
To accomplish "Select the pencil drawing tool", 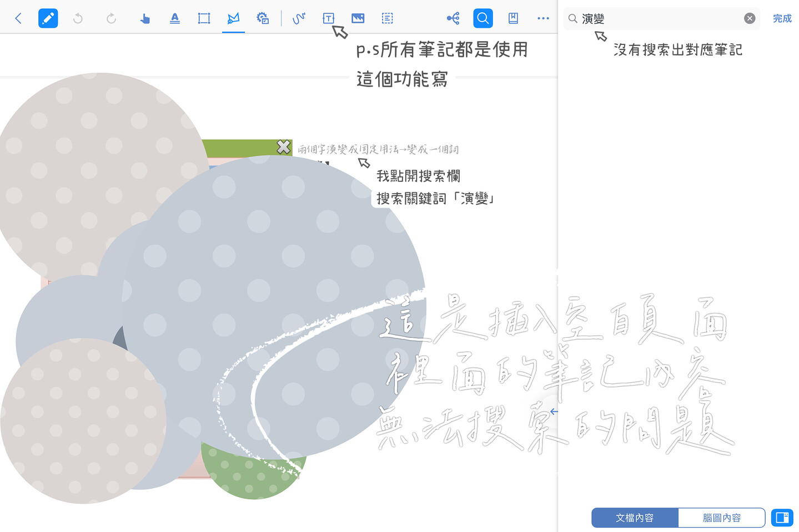I will tap(48, 18).
